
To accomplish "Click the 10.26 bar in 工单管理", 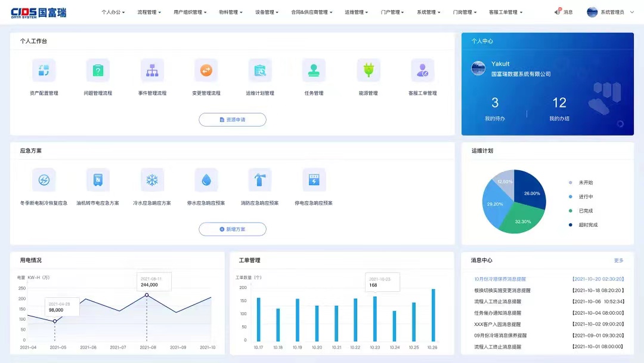I will click(x=433, y=315).
